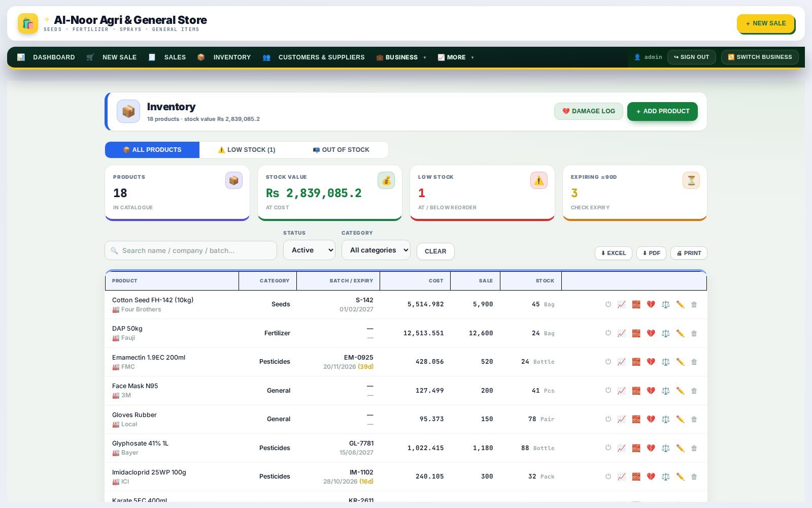Edit Imidacloprid 25WP with pencil icon
Viewport: 812px width, 508px height.
681,477
